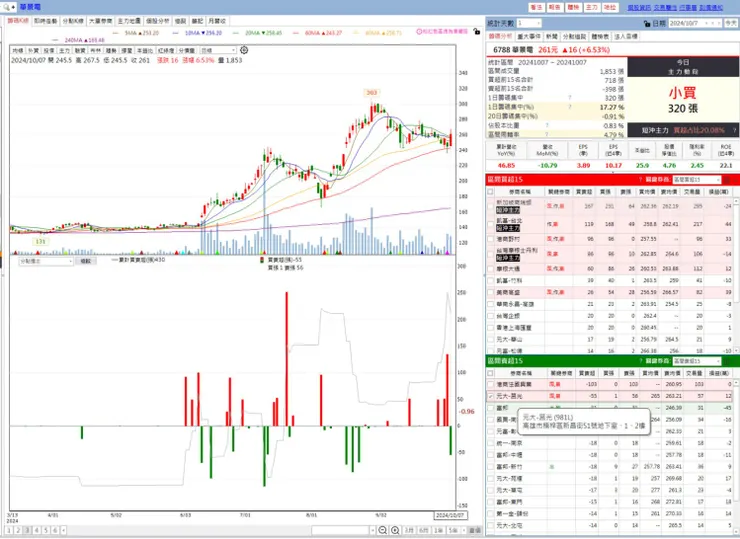Screen dimensions: 740x539
Task: Switch to 即時走勢 tab
Action: tap(46, 21)
